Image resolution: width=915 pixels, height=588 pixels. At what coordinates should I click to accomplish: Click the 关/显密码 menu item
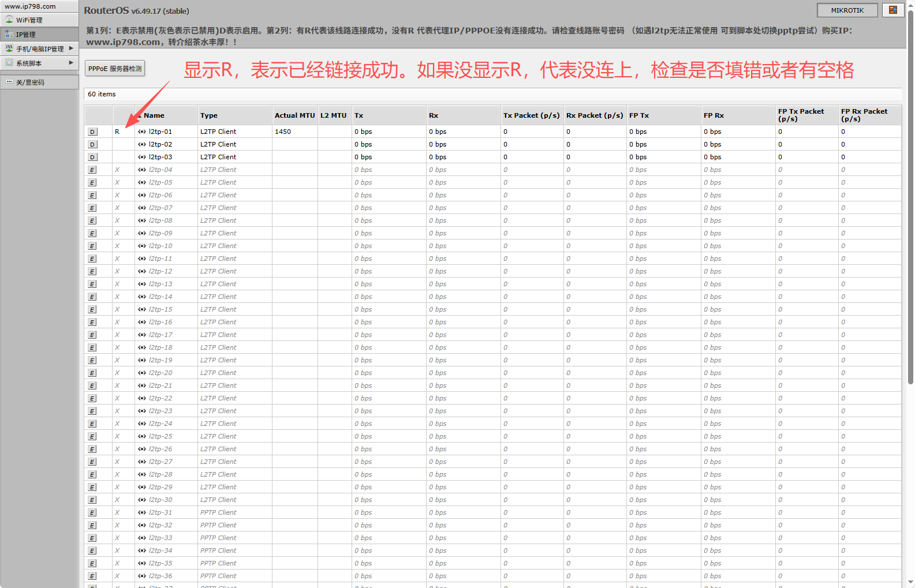coord(39,83)
